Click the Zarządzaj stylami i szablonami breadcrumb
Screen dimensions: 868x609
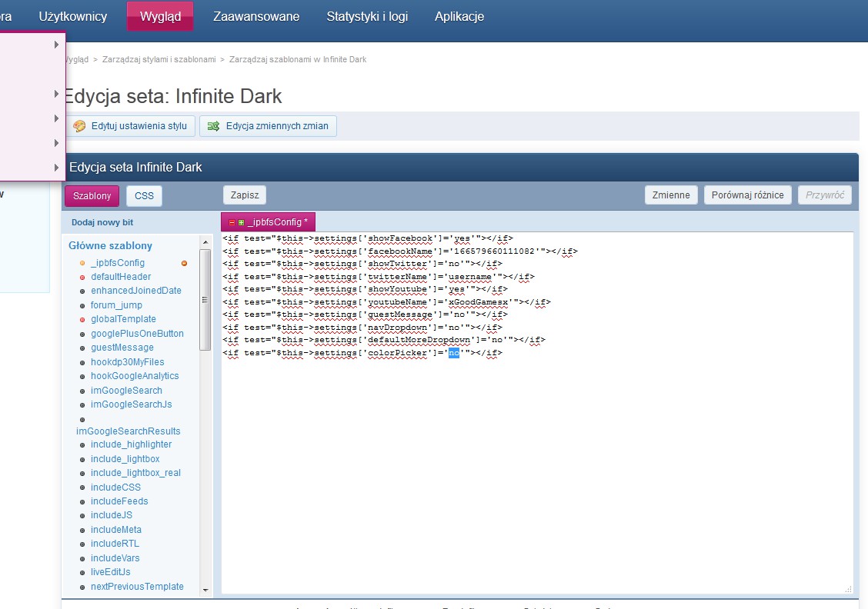tap(159, 59)
